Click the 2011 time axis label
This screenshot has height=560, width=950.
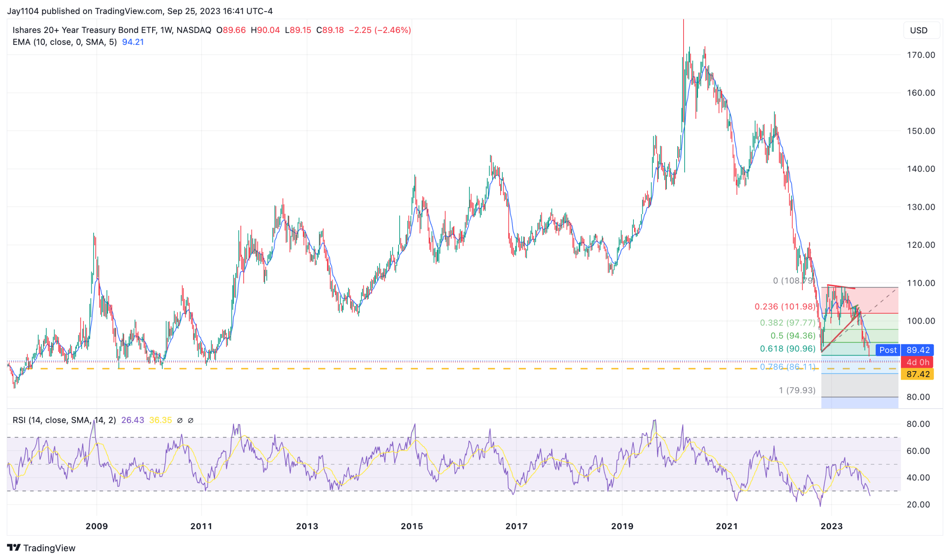201,526
